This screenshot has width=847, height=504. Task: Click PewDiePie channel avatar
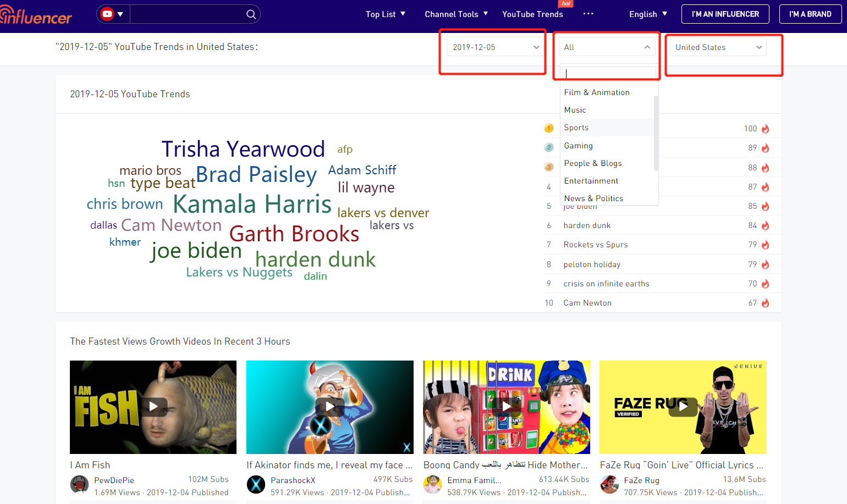coord(79,485)
